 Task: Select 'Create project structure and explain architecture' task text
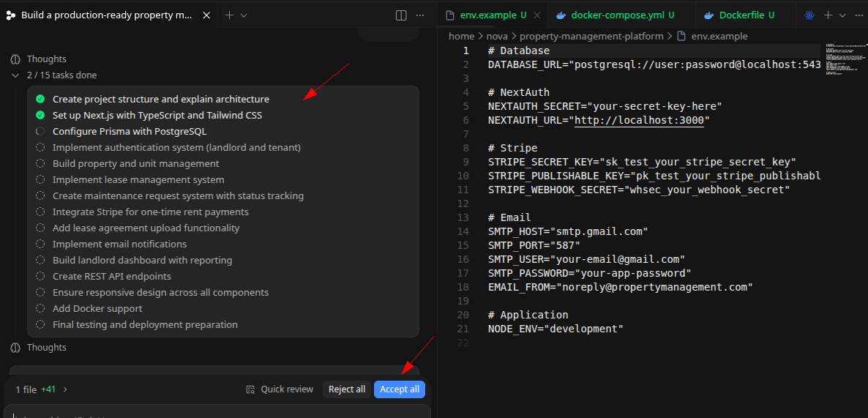[x=161, y=99]
